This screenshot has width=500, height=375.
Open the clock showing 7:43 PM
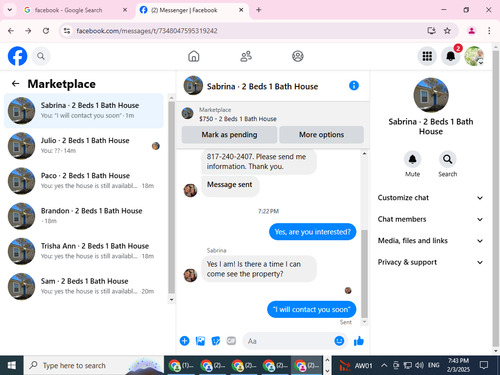[x=458, y=365]
